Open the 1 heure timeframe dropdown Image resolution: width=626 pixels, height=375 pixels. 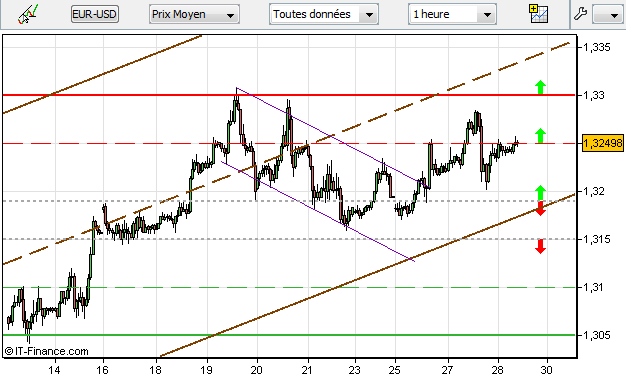452,14
